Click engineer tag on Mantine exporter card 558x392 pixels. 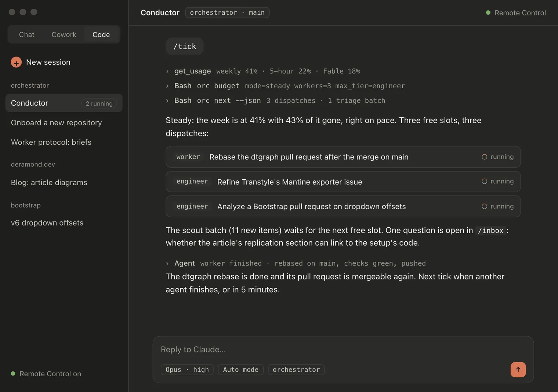click(192, 182)
